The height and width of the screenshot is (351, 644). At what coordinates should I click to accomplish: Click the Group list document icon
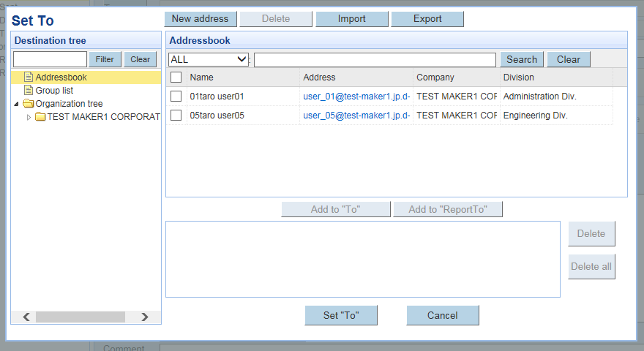(x=29, y=91)
